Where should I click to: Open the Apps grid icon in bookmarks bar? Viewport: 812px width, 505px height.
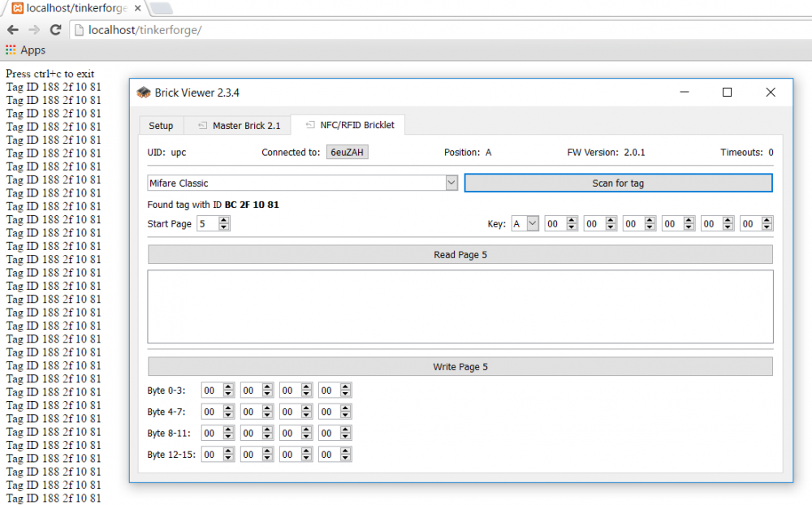[11, 50]
